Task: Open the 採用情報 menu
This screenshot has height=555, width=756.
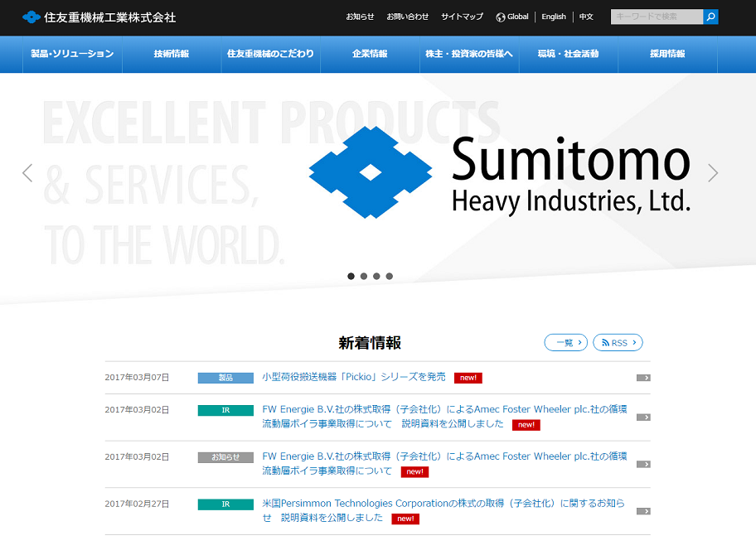Action: pos(668,54)
